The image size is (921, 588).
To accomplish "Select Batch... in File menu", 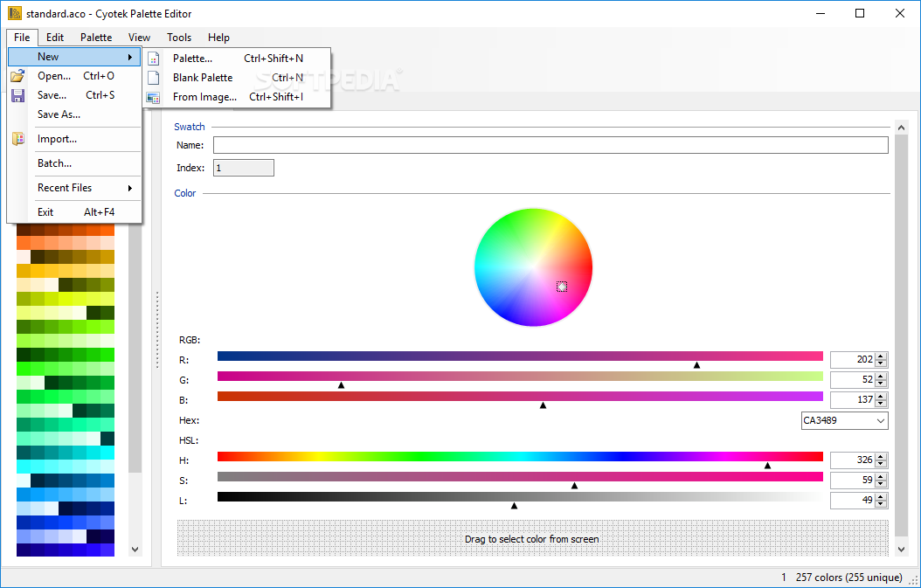I will [x=74, y=163].
